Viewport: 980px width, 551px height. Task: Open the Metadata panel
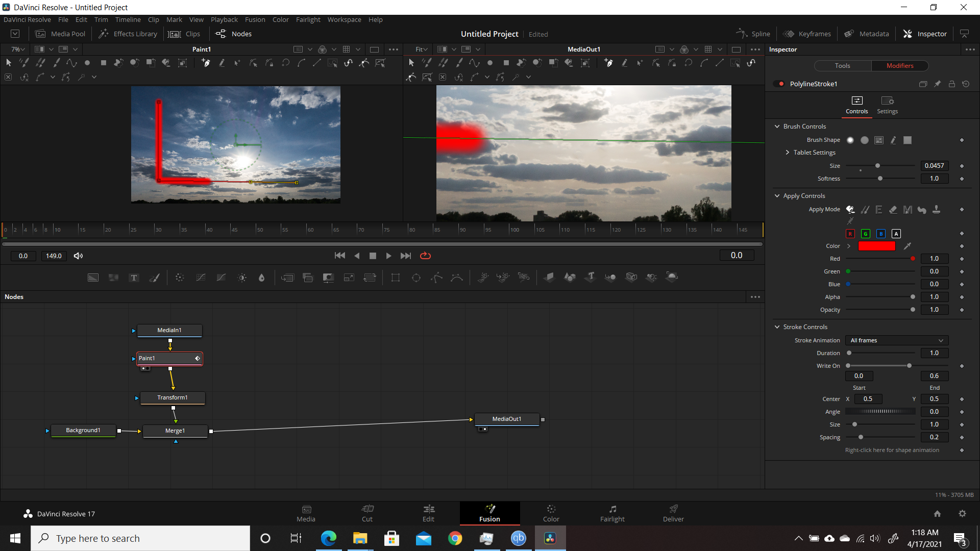tap(866, 34)
